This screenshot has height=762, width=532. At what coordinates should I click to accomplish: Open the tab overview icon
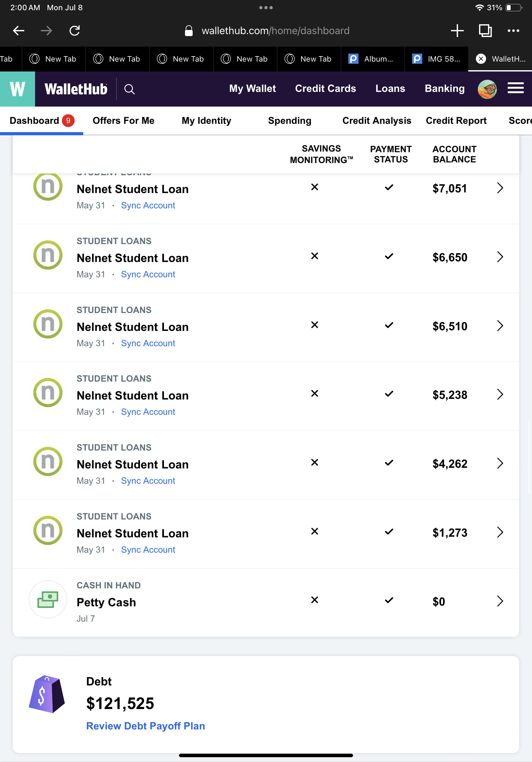pyautogui.click(x=485, y=31)
